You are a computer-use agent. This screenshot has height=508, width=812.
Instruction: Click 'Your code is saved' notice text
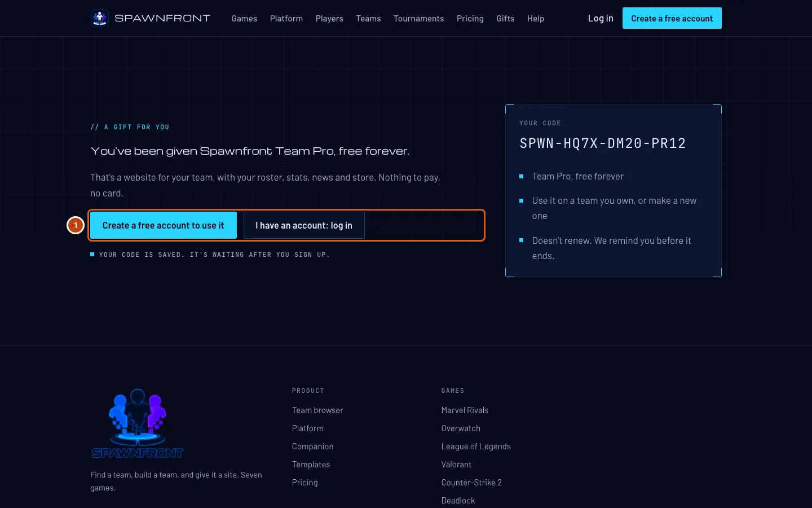coord(214,255)
